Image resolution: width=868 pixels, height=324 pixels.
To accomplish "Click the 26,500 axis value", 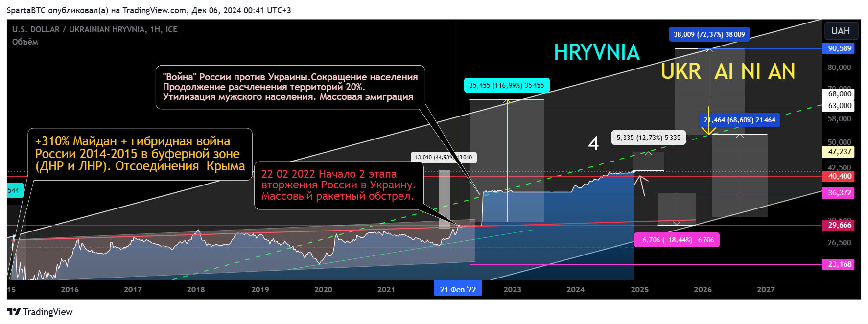I will [839, 243].
